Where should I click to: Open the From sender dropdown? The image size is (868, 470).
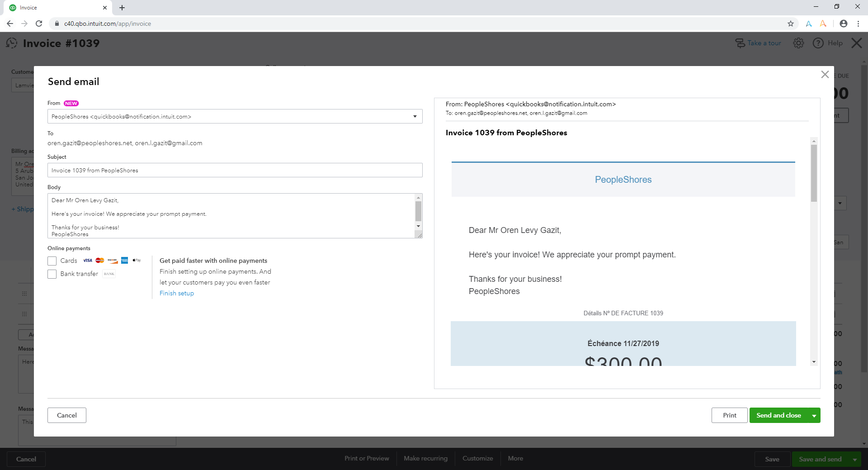235,116
